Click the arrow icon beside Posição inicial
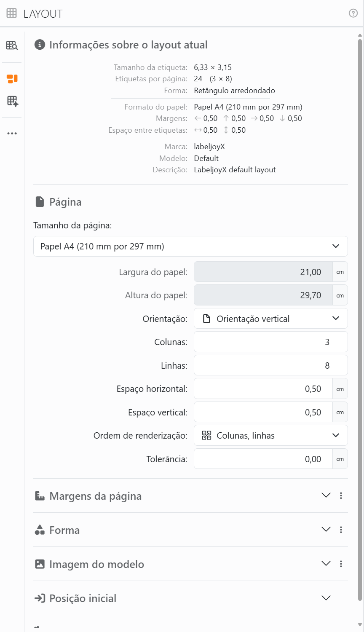Viewport: 364px width, 632px height. pos(40,598)
